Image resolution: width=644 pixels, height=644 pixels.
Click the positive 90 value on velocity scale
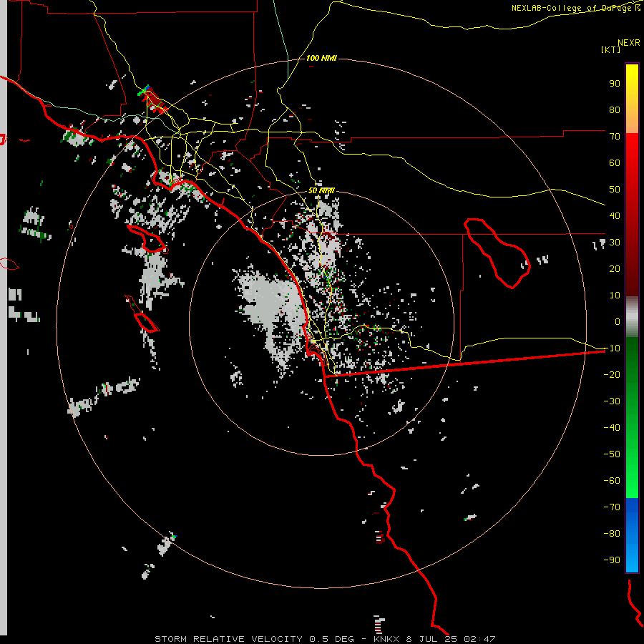(615, 84)
